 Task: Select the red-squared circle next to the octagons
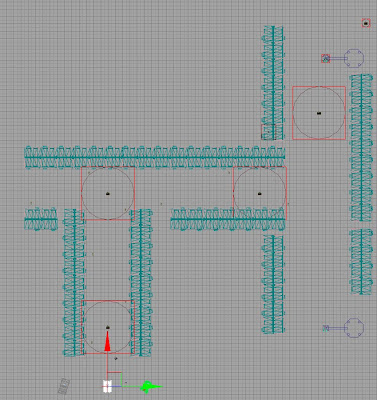coord(319,113)
